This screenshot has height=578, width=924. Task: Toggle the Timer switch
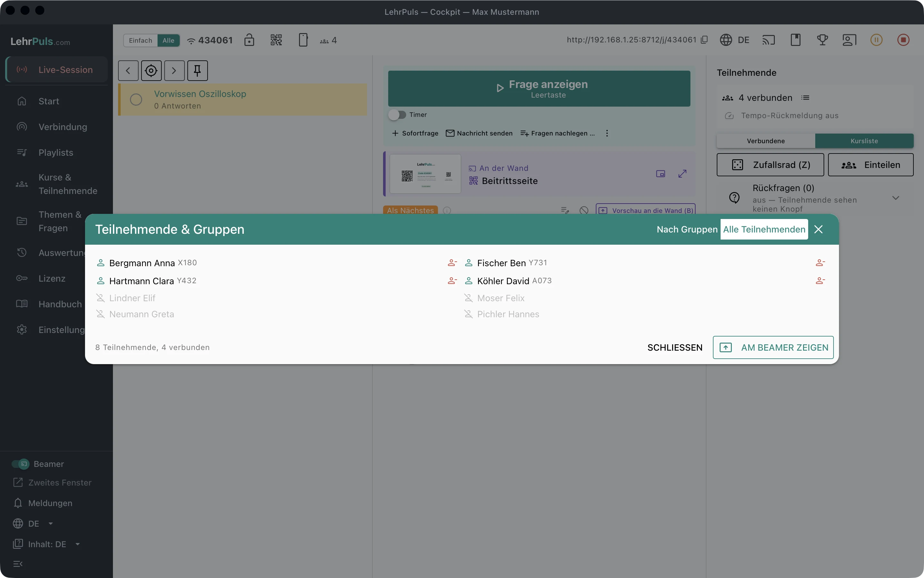tap(397, 115)
